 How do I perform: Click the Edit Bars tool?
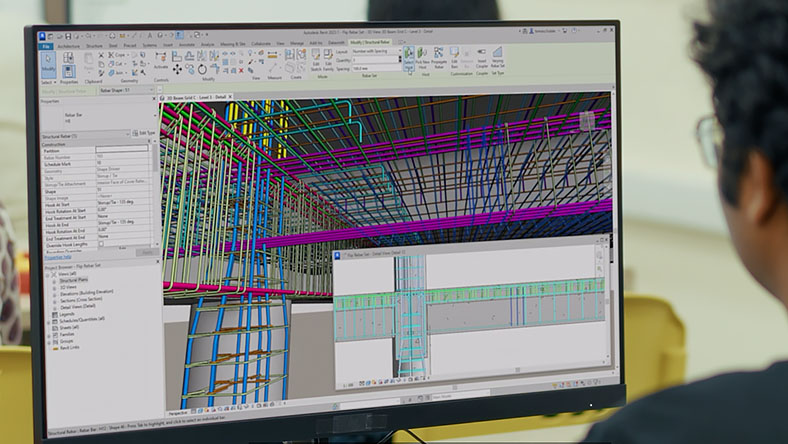click(454, 57)
